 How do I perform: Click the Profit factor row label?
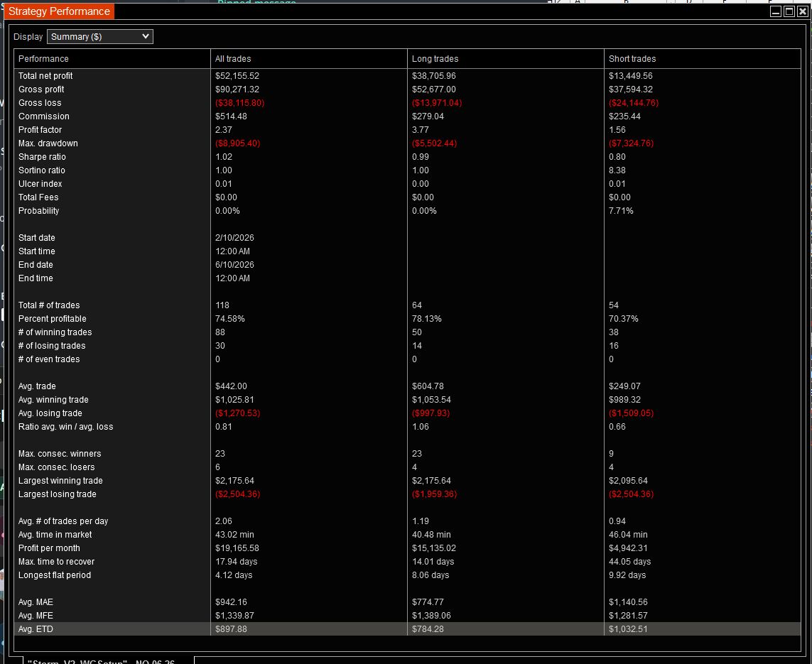tap(40, 130)
